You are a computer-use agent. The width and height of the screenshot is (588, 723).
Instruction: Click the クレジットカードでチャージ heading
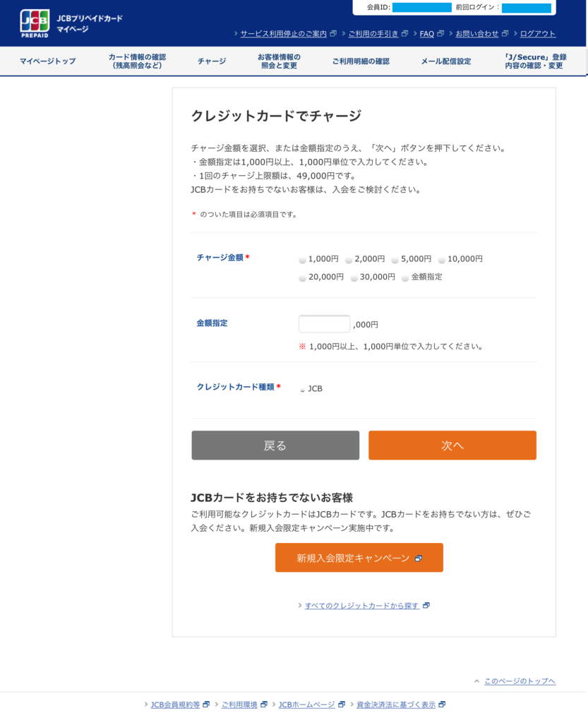click(277, 116)
